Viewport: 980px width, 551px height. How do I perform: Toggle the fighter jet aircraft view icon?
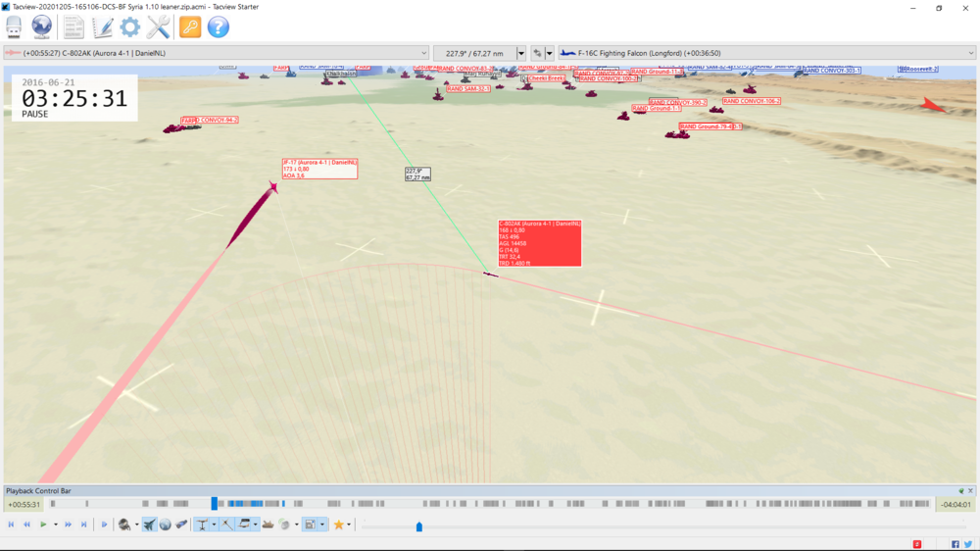[x=149, y=525]
